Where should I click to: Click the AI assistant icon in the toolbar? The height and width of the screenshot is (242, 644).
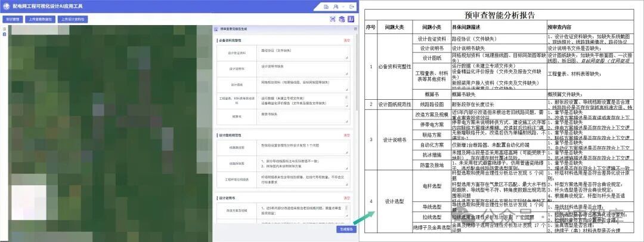pos(351,19)
